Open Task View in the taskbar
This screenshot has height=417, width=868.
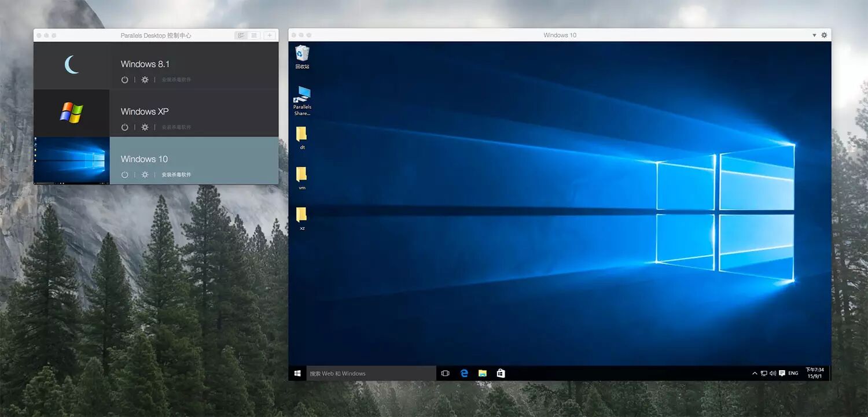click(445, 374)
